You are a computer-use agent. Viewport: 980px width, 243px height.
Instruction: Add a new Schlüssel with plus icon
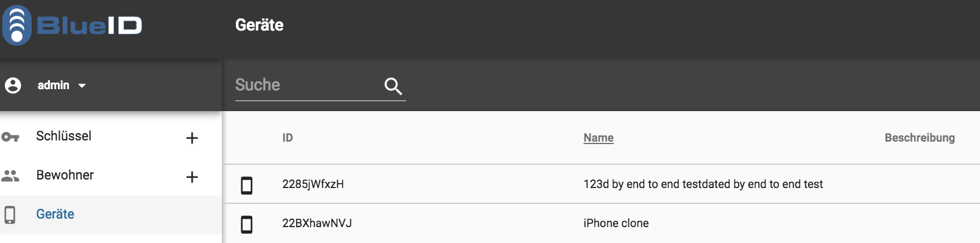[192, 138]
